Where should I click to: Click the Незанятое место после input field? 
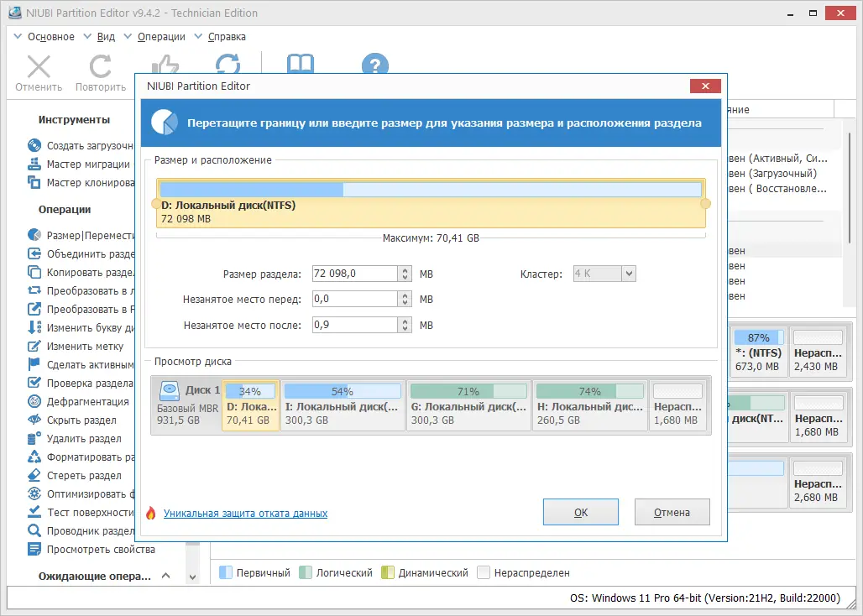pos(355,325)
